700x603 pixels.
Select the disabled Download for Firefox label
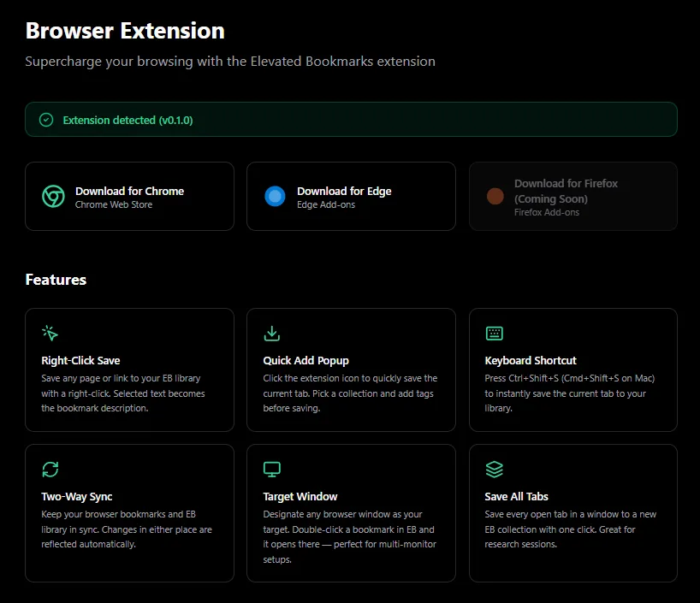pos(566,191)
